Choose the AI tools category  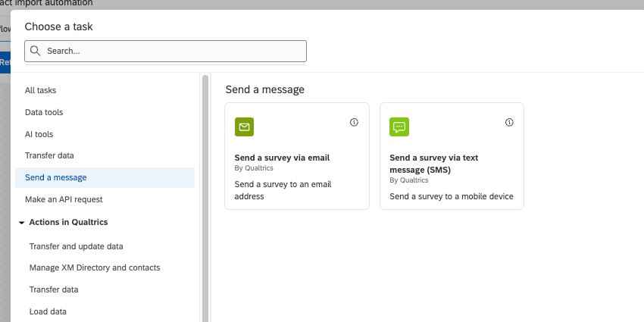point(39,134)
